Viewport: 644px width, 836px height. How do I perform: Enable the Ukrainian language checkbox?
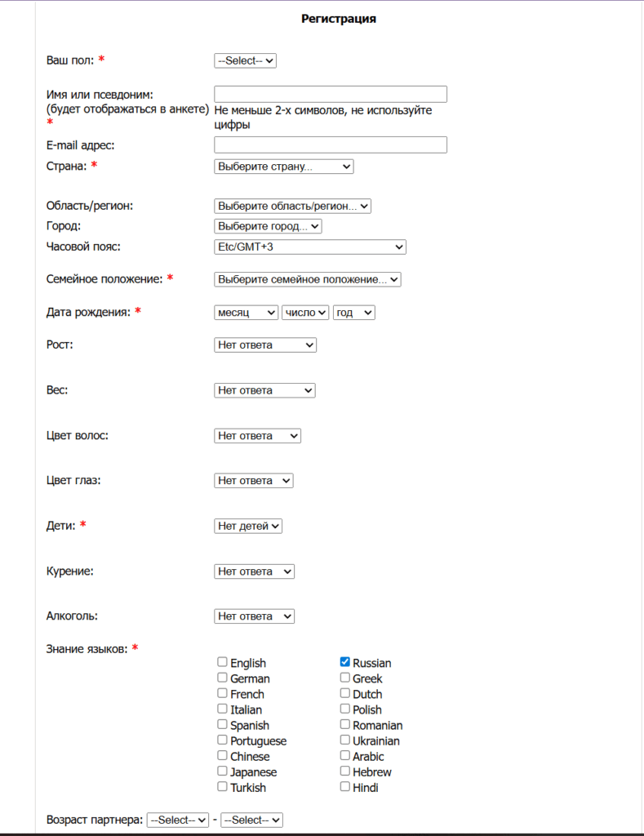pos(345,740)
